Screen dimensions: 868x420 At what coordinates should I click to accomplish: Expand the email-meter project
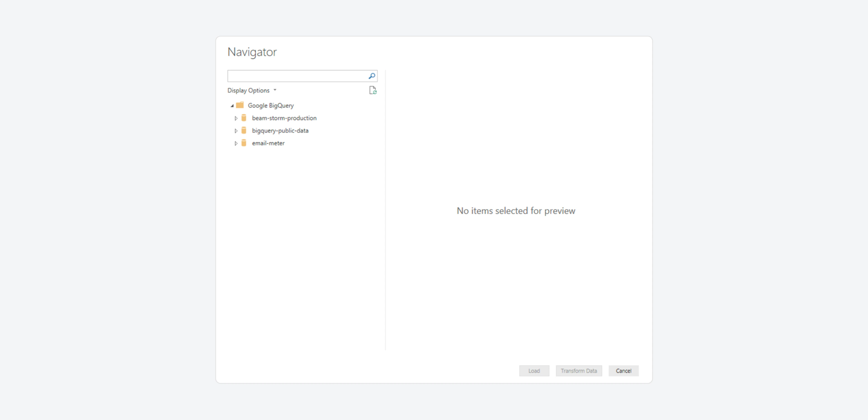[x=236, y=143]
